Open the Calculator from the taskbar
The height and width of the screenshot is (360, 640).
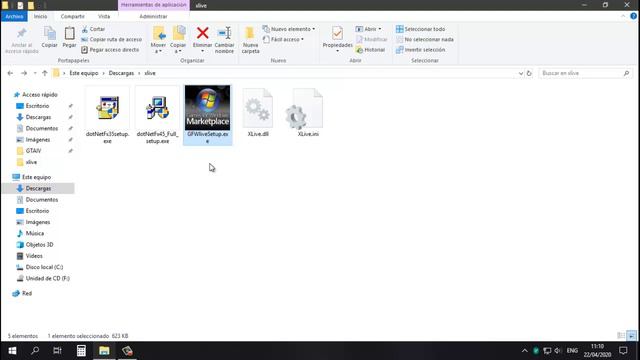pyautogui.click(x=81, y=351)
